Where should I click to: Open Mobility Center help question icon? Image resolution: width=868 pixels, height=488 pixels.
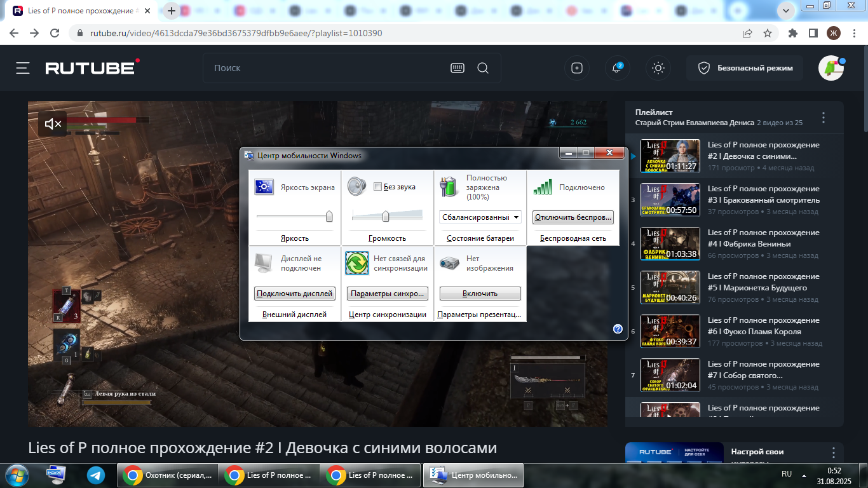[618, 329]
